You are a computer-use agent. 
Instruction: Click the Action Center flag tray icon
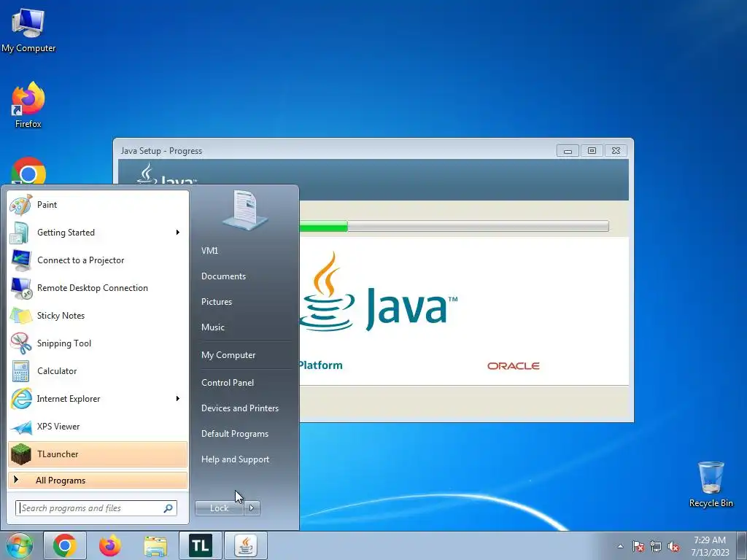point(638,547)
